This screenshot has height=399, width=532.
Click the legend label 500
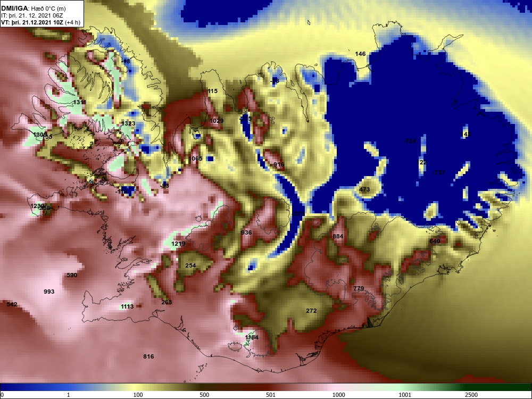(204, 395)
